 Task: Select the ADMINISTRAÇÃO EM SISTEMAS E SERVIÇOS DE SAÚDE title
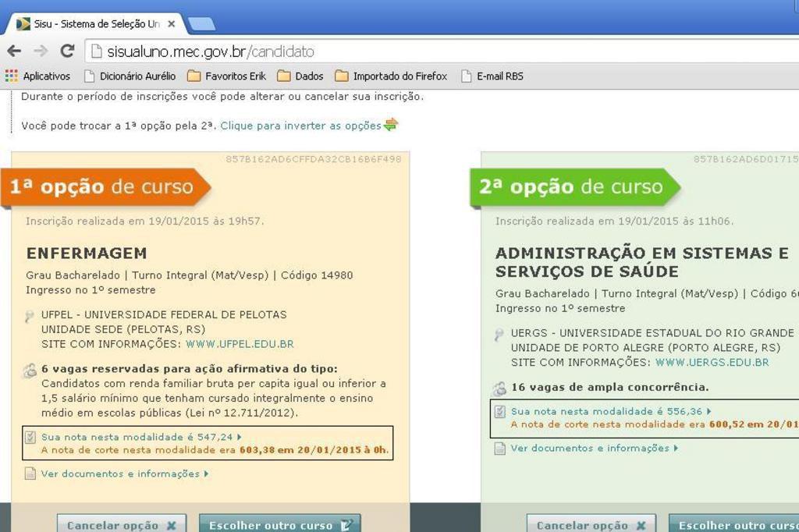(x=642, y=262)
